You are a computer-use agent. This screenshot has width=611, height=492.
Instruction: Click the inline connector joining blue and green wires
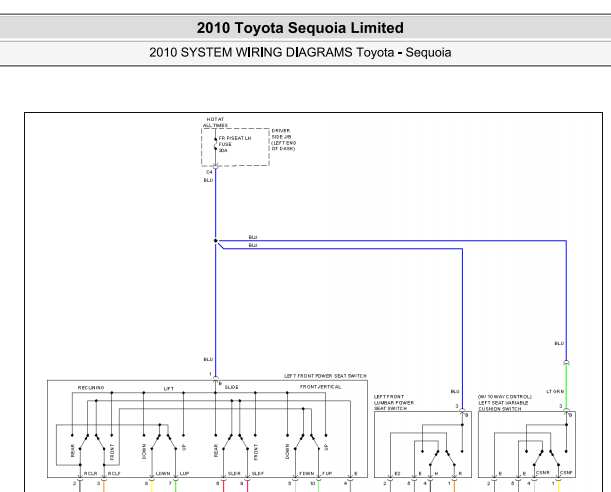pos(566,363)
